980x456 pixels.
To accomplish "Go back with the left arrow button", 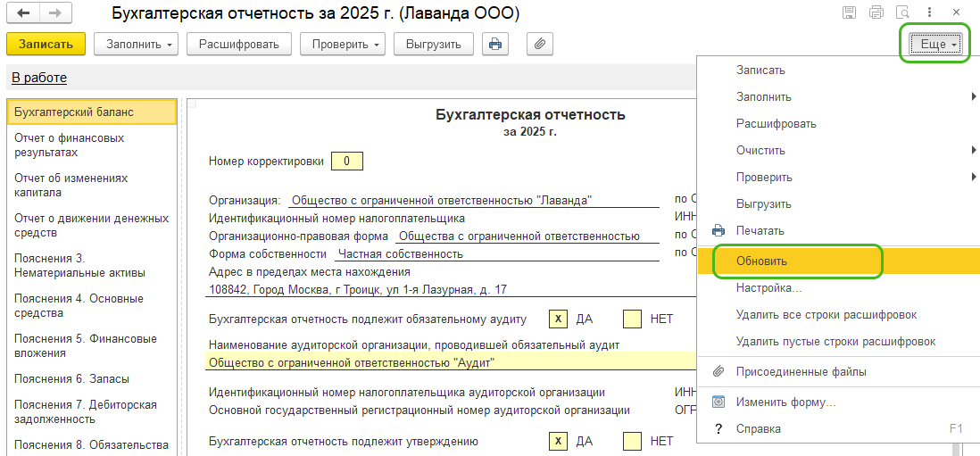I will tap(23, 13).
